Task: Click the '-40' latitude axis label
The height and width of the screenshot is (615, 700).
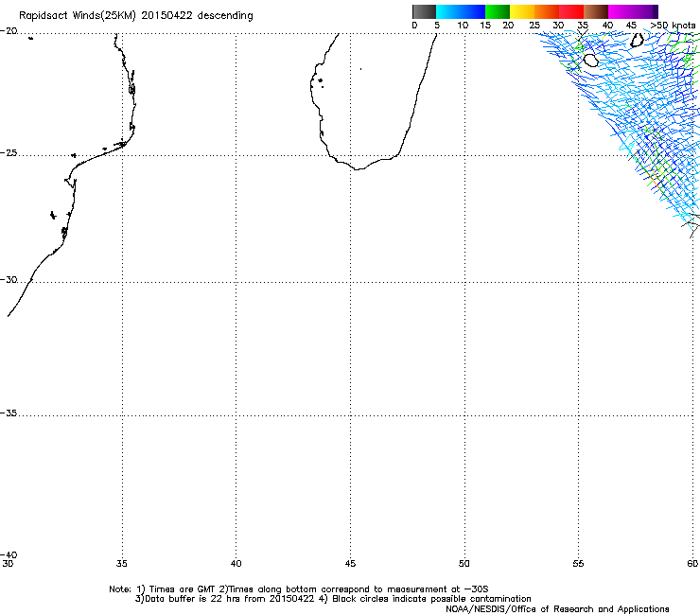Action: click(9, 554)
